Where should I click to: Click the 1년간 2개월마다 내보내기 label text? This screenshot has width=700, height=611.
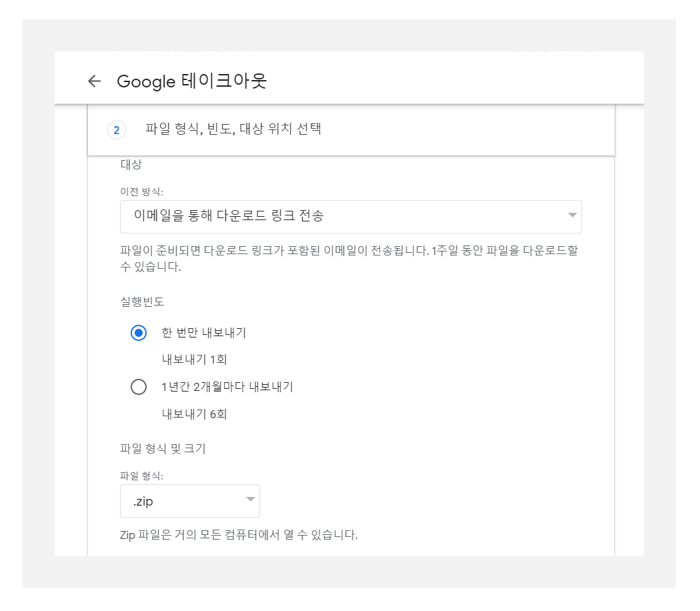[x=227, y=387]
